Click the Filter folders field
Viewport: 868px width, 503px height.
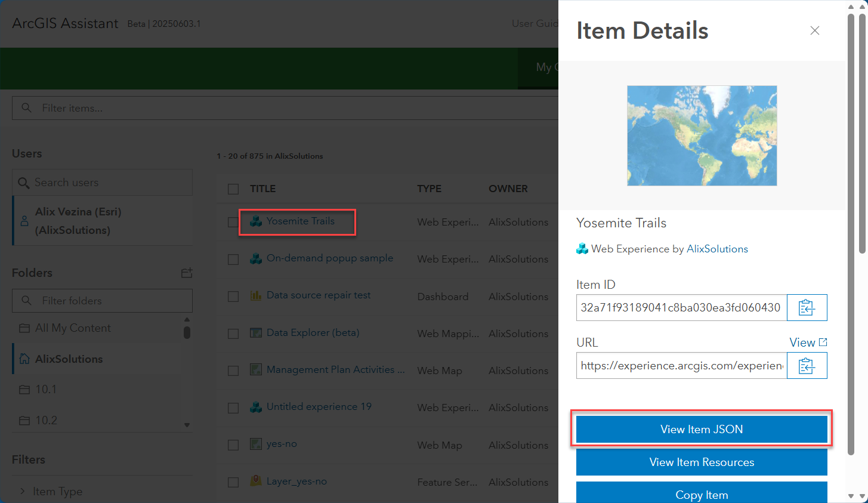(102, 301)
